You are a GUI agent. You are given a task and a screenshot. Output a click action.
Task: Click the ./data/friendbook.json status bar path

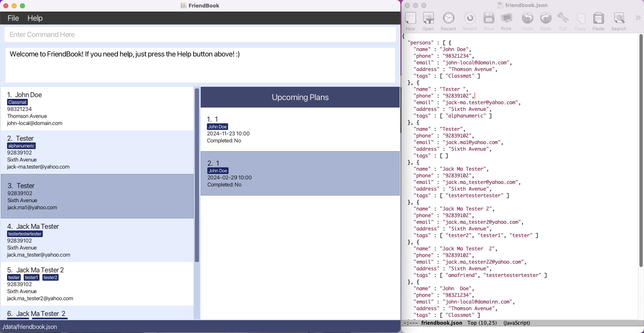click(29, 327)
